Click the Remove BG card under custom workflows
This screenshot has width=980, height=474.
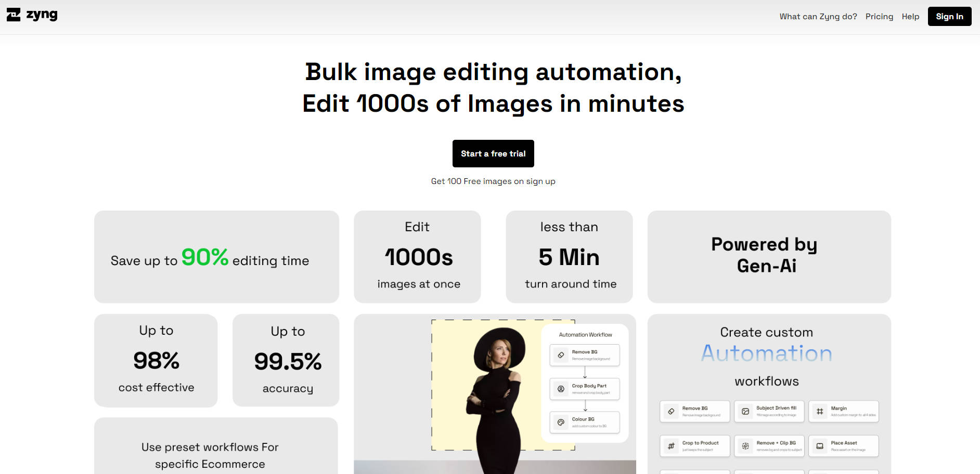pos(694,411)
